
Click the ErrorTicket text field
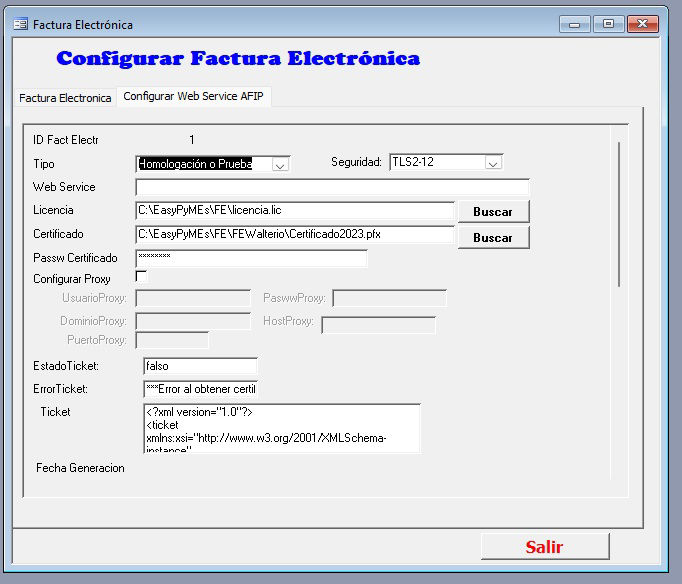pos(200,389)
